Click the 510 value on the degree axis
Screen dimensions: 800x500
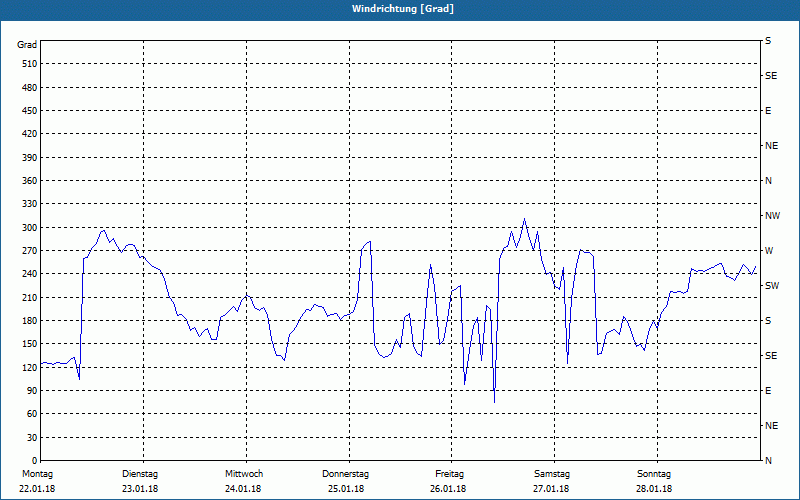30,64
